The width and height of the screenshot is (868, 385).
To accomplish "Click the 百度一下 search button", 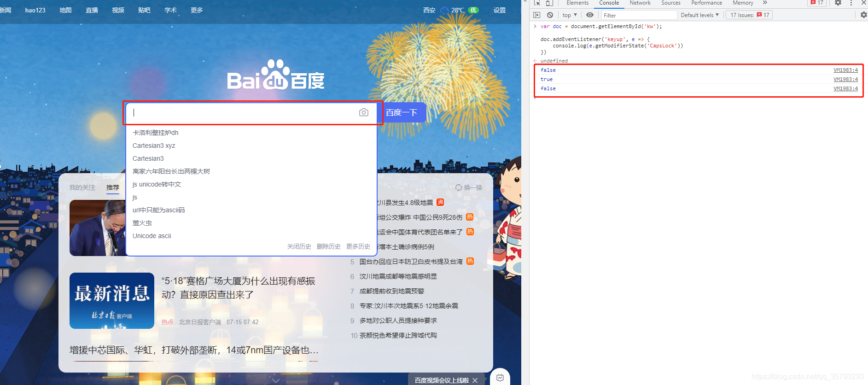I will coord(402,112).
